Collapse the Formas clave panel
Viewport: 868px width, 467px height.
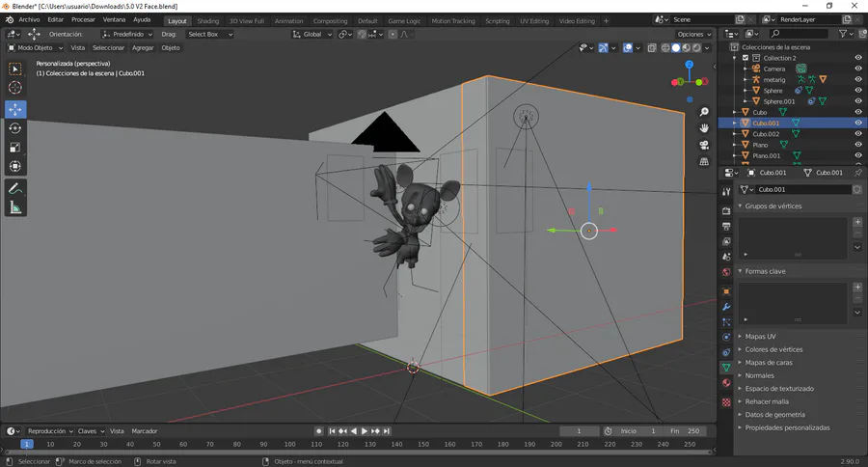[x=740, y=271]
